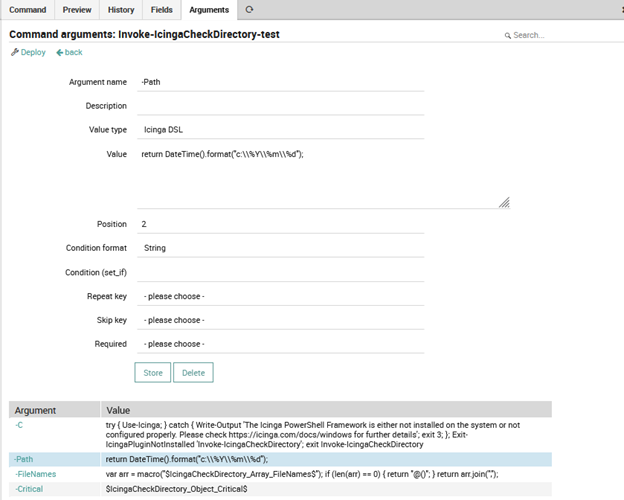Image resolution: width=624 pixels, height=500 pixels.
Task: Open the Repeat key dropdown
Action: [x=281, y=297]
